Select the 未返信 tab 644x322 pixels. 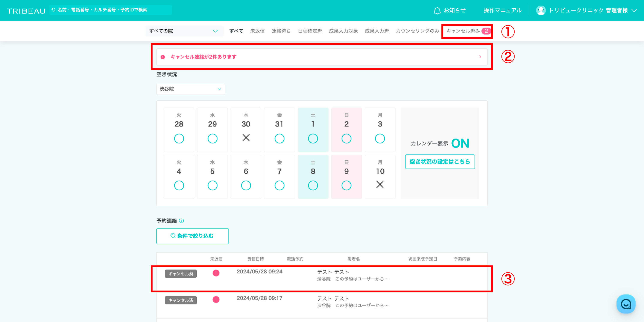click(257, 31)
